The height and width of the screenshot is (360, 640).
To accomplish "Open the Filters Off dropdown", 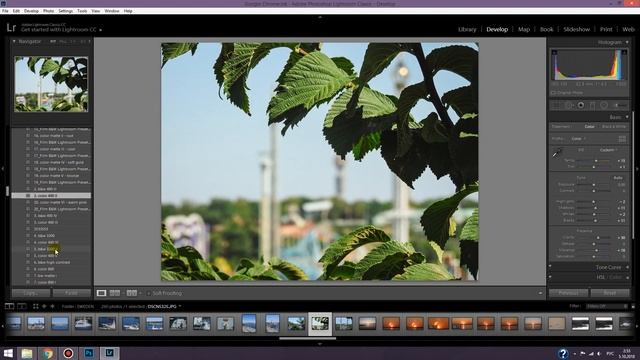I will [607, 306].
